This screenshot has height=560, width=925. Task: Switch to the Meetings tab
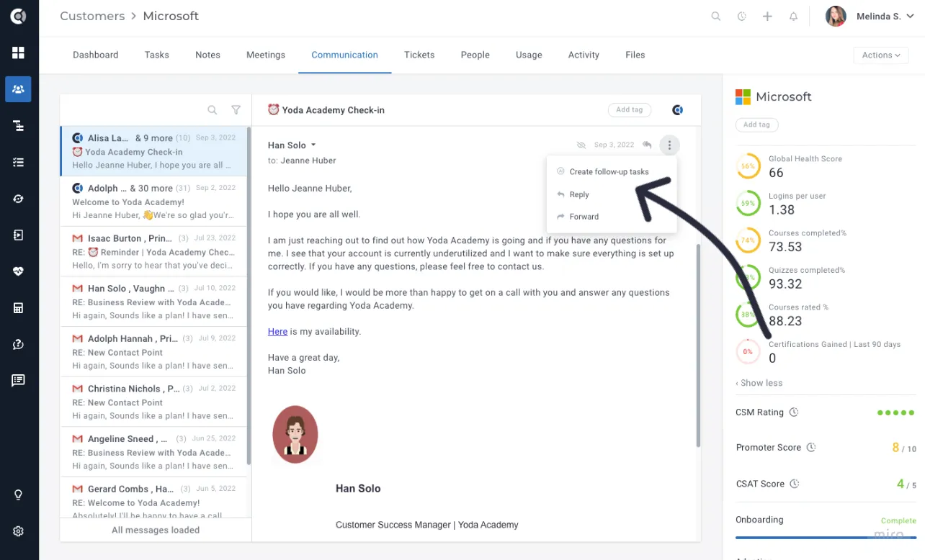coord(266,55)
